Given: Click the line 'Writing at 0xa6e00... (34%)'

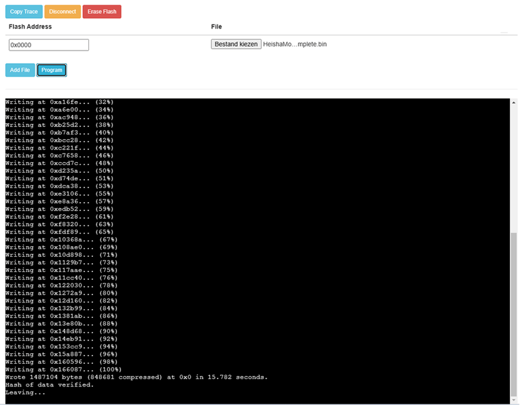Looking at the screenshot, I should coord(59,110).
